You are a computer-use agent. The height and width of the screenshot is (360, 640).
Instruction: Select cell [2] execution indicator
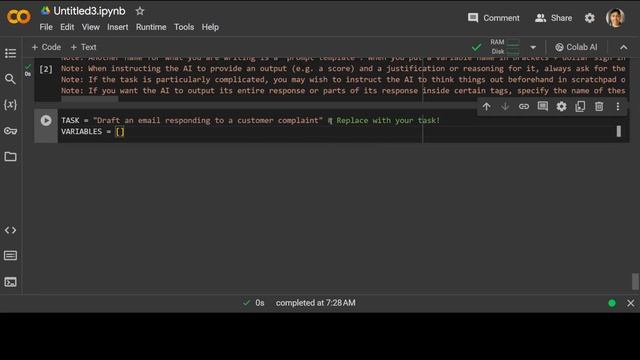click(46, 69)
